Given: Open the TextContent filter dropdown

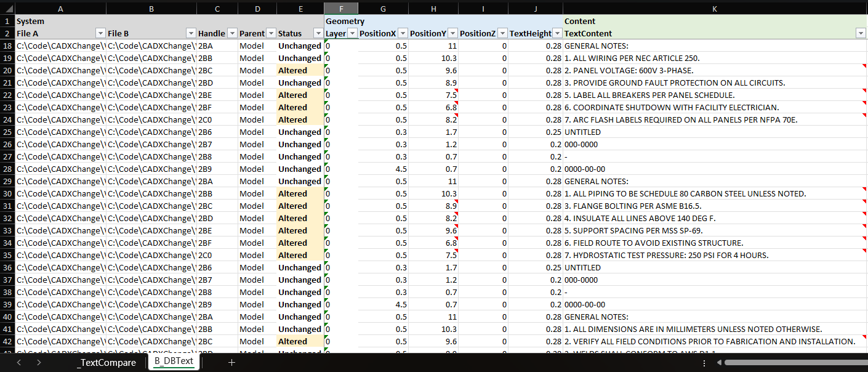Looking at the screenshot, I should (861, 33).
